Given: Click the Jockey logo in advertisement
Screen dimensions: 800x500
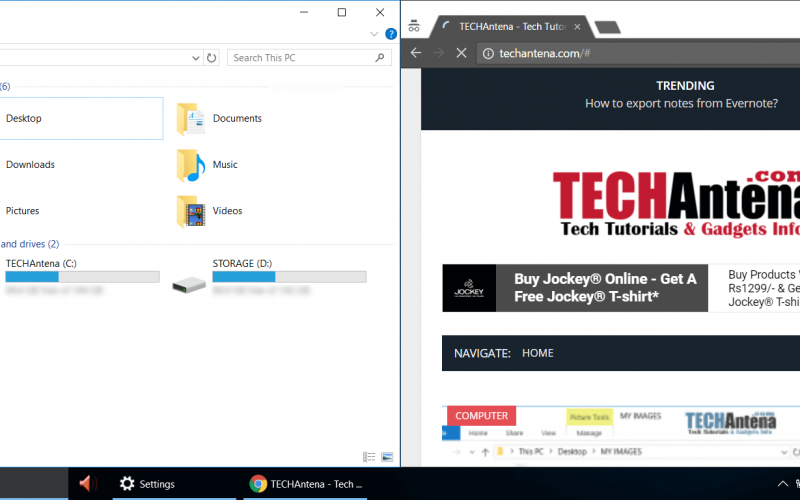Looking at the screenshot, I should click(469, 288).
